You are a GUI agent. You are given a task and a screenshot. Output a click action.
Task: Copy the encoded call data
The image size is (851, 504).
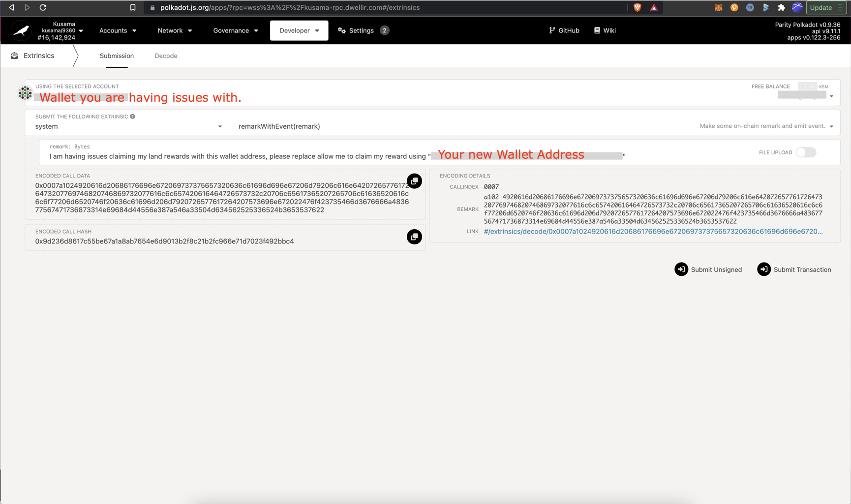click(414, 181)
